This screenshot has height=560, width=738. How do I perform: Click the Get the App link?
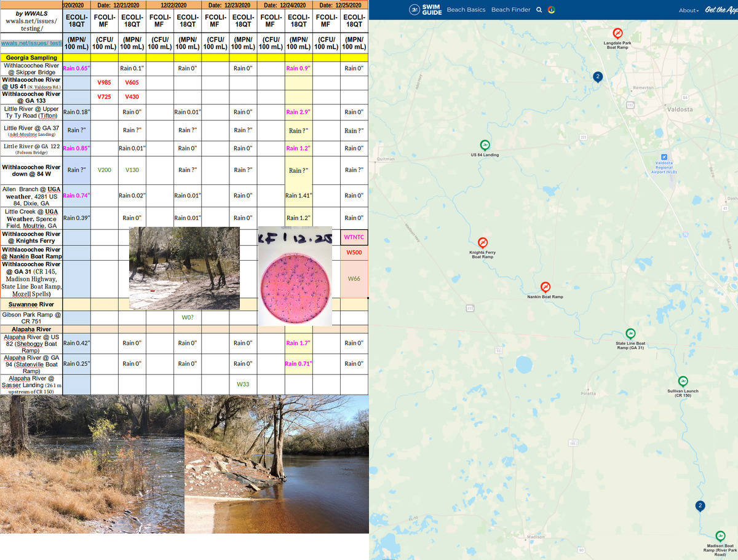pyautogui.click(x=721, y=10)
